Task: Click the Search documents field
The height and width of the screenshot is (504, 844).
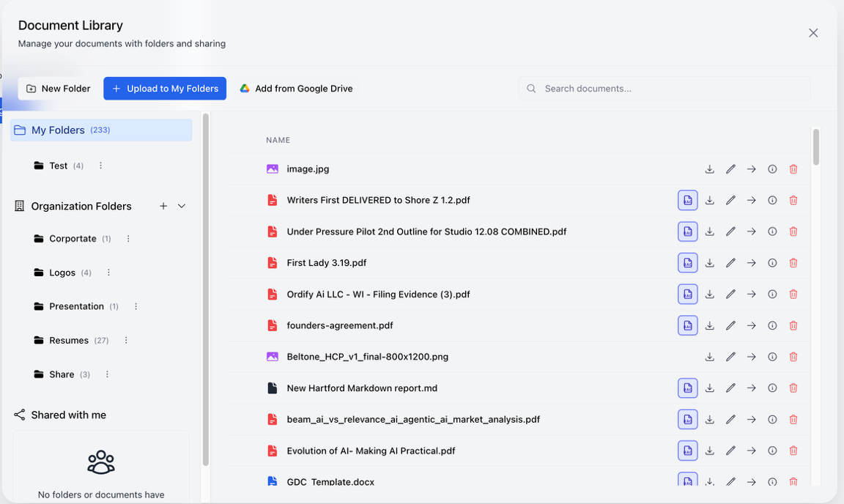Action: pyautogui.click(x=663, y=88)
